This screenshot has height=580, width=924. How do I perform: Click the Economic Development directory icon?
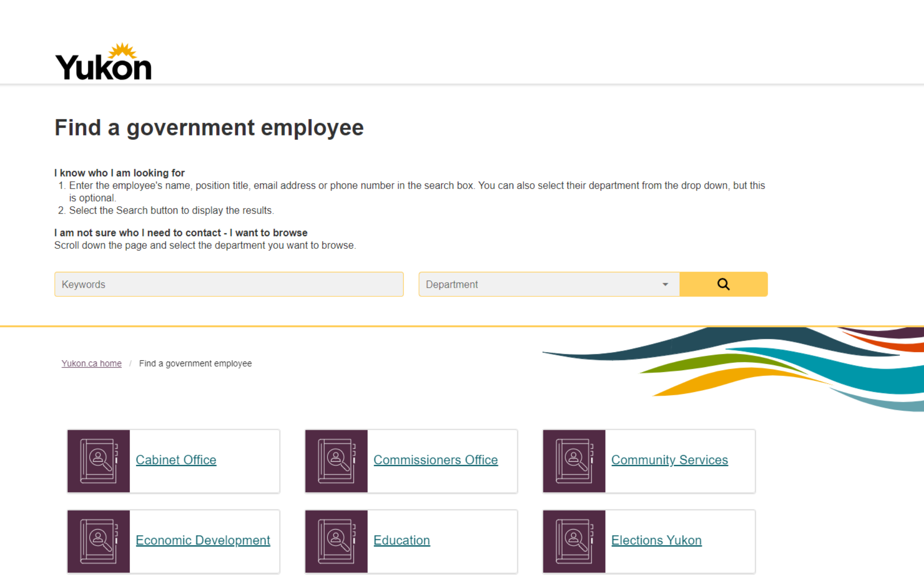point(99,541)
